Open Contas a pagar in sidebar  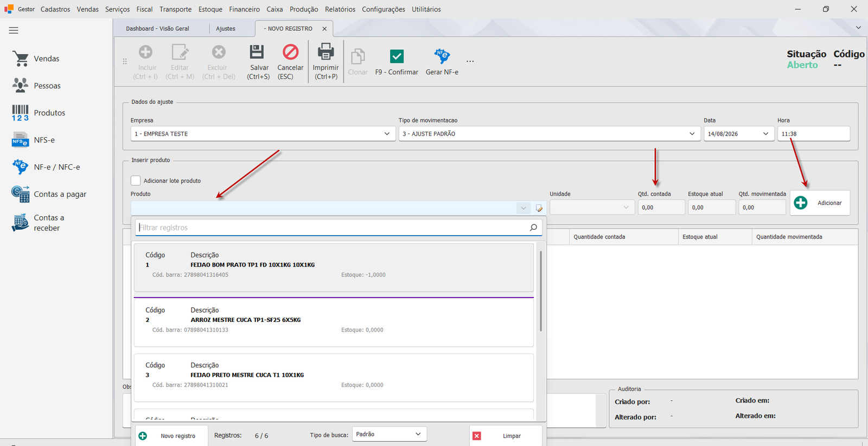coord(49,194)
